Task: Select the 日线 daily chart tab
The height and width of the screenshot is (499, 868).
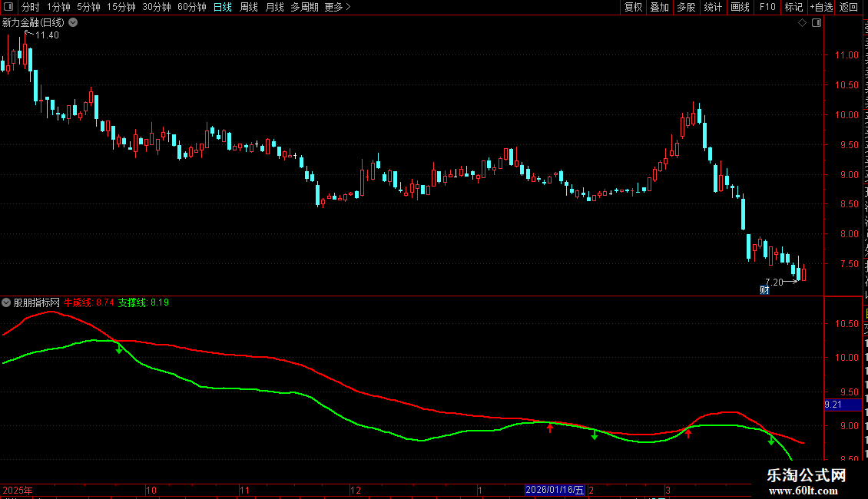Action: 223,7
